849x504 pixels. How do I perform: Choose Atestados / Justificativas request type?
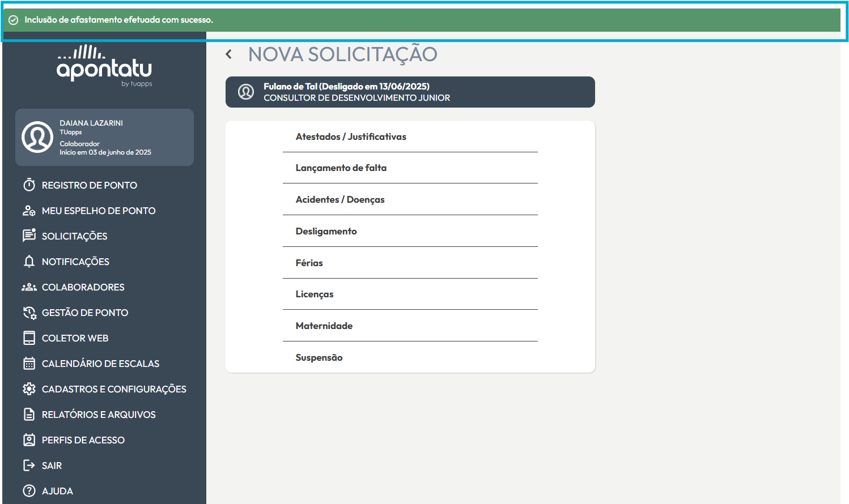410,136
